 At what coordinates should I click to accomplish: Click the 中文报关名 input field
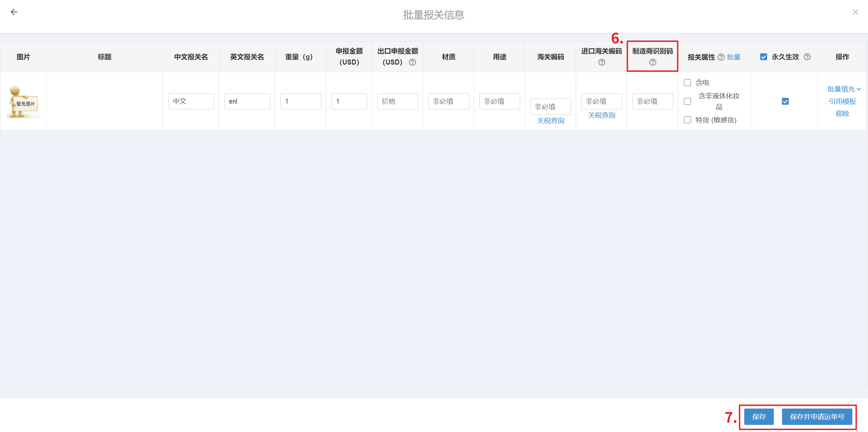[191, 101]
